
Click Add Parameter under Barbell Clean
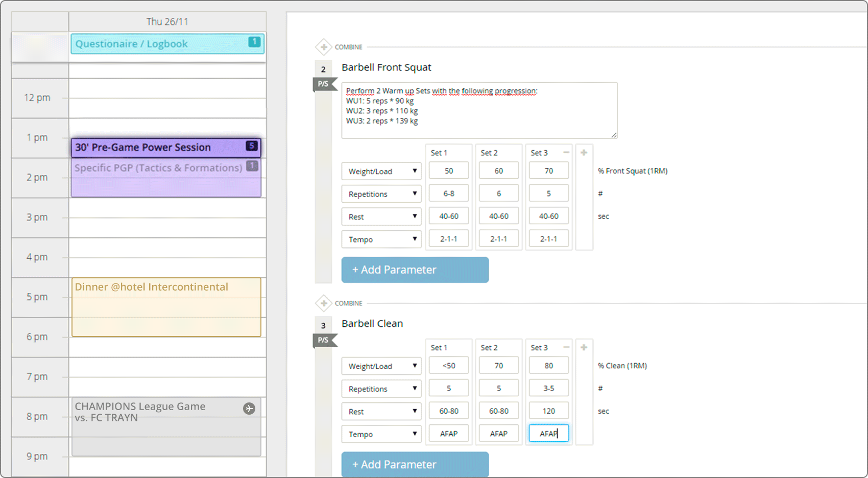click(x=415, y=464)
